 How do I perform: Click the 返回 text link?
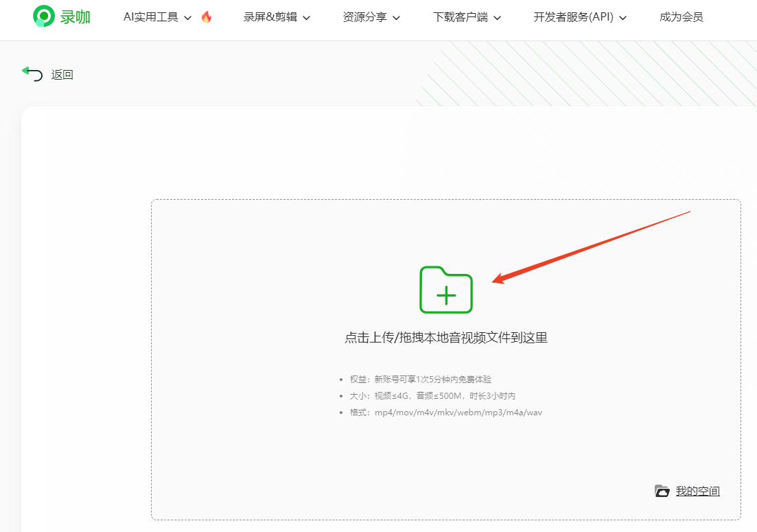pyautogui.click(x=62, y=75)
